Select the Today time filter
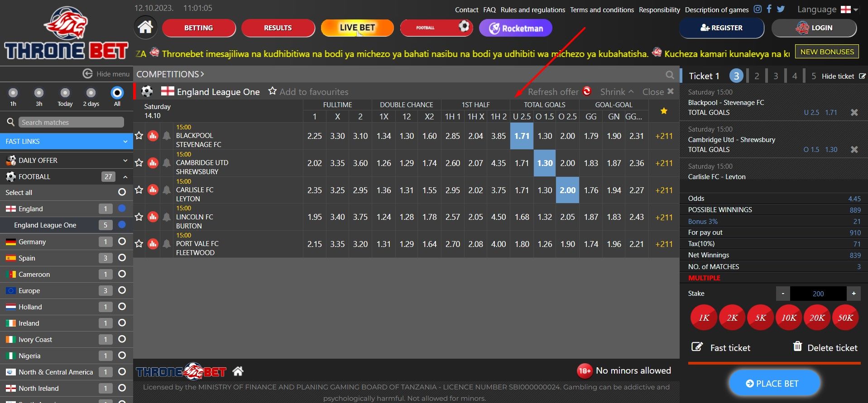Screen dimensions: 868x403 pos(65,93)
